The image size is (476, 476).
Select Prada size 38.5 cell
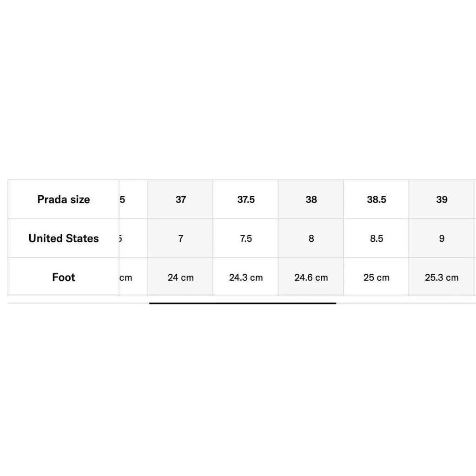[377, 199]
